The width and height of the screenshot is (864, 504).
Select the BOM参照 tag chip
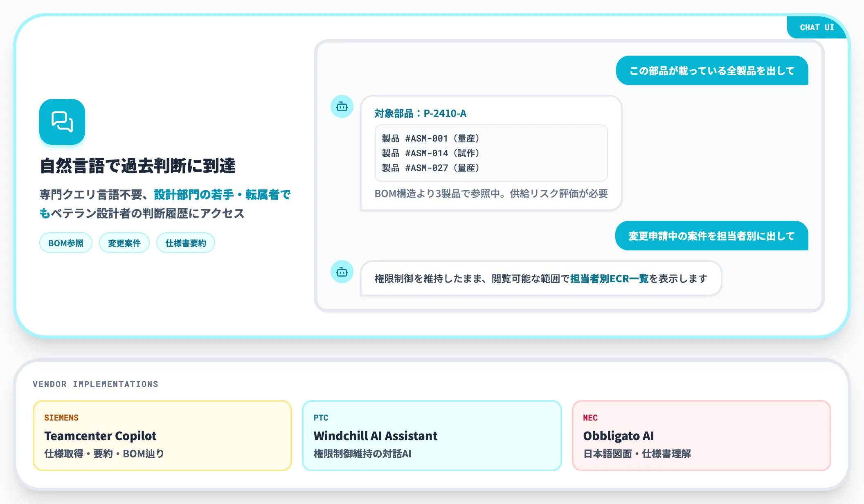point(66,243)
